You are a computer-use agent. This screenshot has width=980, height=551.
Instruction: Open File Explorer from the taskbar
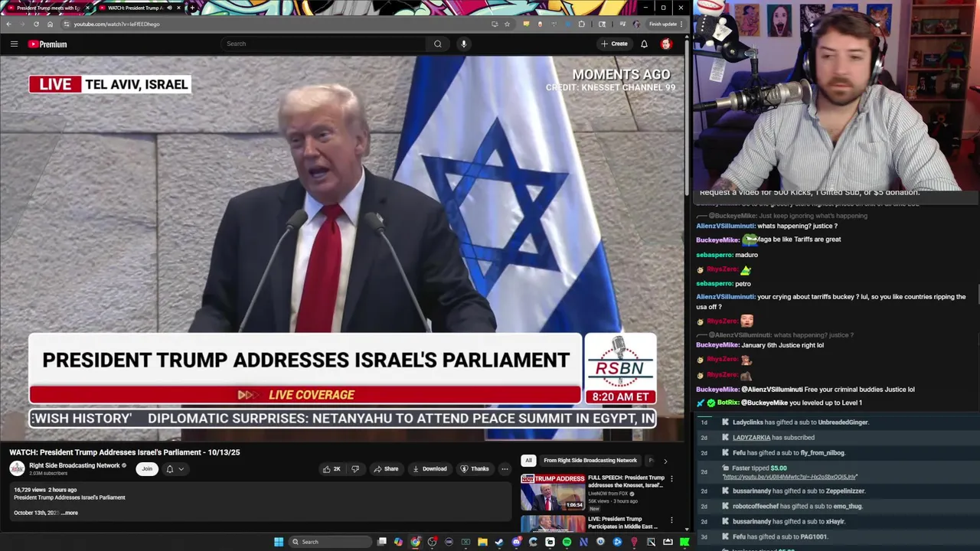coord(482,542)
